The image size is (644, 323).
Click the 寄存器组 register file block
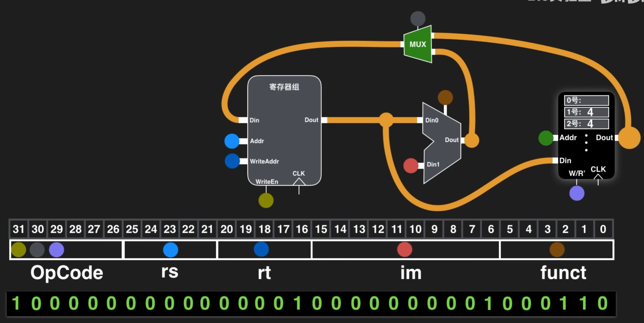pyautogui.click(x=284, y=130)
